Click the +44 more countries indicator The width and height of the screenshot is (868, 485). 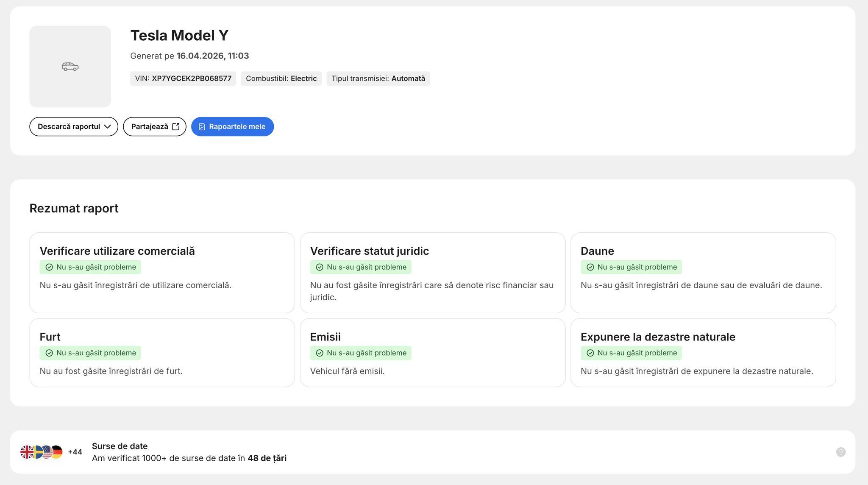point(75,452)
